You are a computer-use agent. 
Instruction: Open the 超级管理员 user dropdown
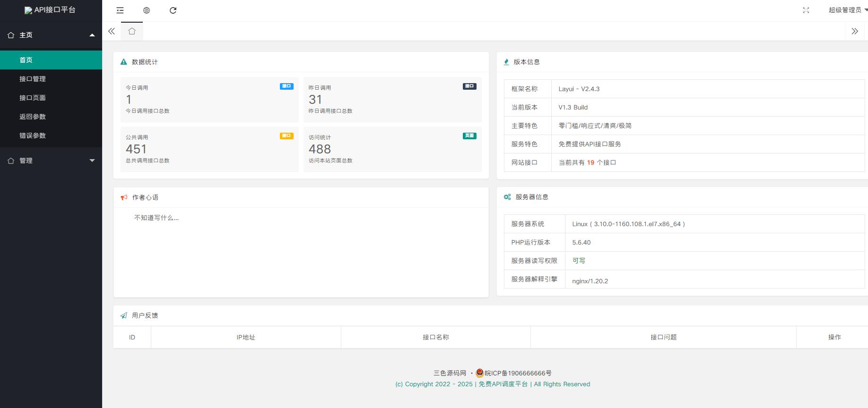click(846, 10)
